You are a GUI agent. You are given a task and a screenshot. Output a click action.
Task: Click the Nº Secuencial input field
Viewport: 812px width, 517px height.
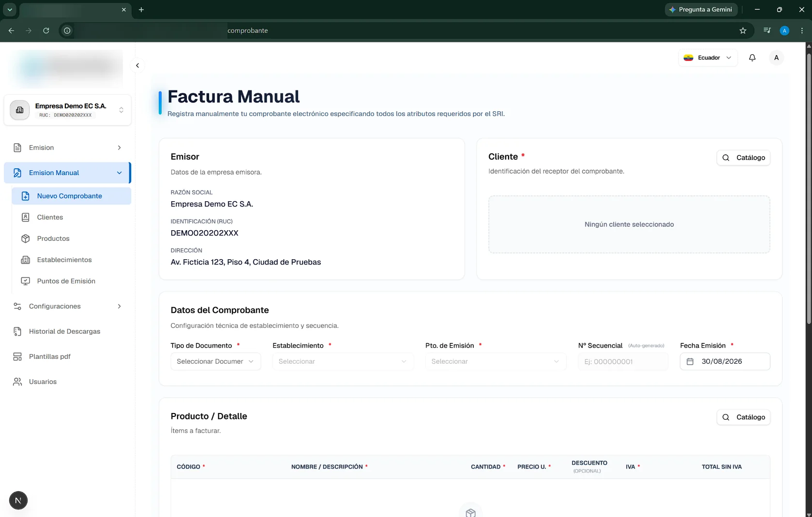623,361
